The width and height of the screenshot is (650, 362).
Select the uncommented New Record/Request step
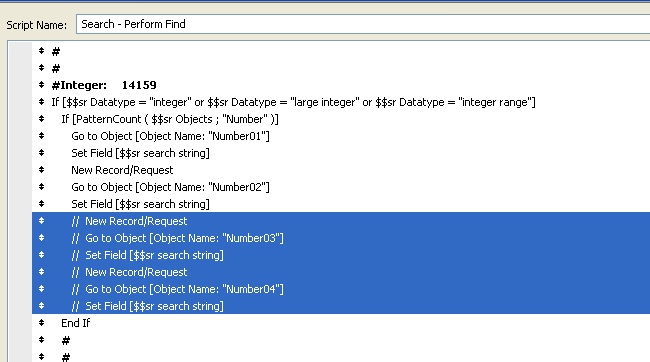pyautogui.click(x=122, y=170)
